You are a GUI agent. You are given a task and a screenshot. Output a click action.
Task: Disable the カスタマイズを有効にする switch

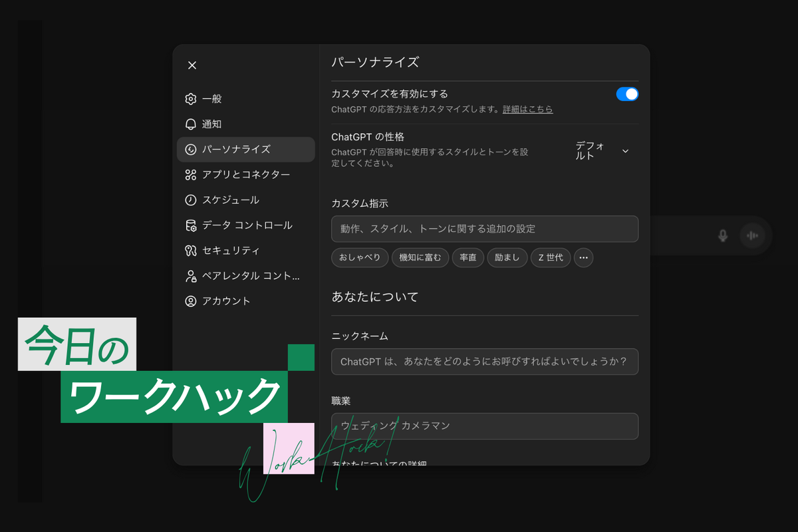(x=626, y=94)
